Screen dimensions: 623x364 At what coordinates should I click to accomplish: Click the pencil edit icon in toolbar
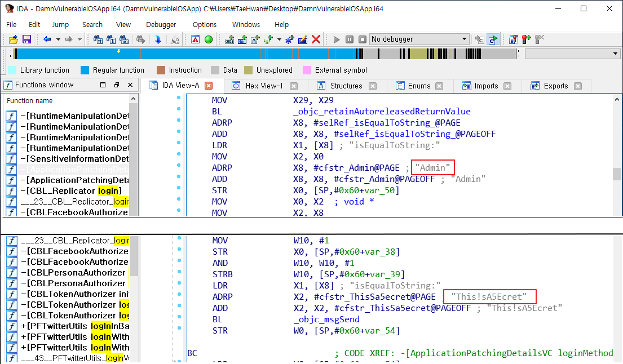[303, 39]
